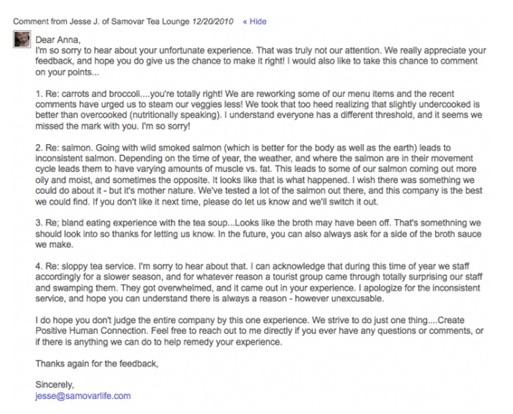Click the short "we make." line
The image size is (513, 414).
[x=54, y=245]
